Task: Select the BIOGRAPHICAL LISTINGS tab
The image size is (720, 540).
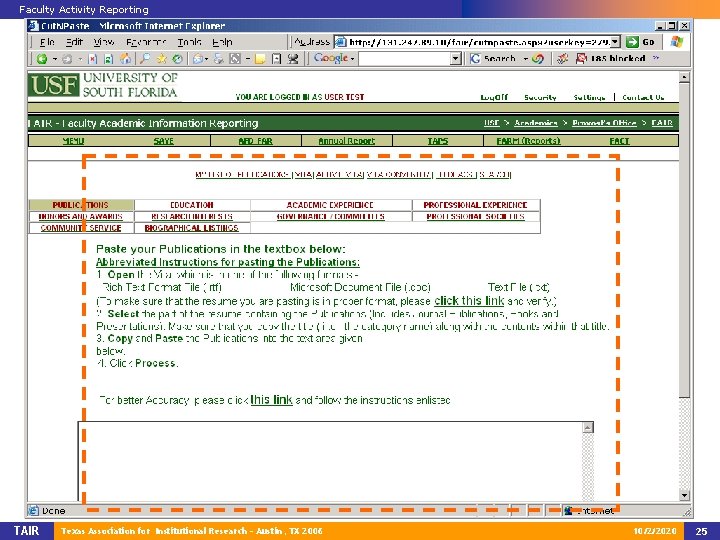Action: [x=191, y=228]
